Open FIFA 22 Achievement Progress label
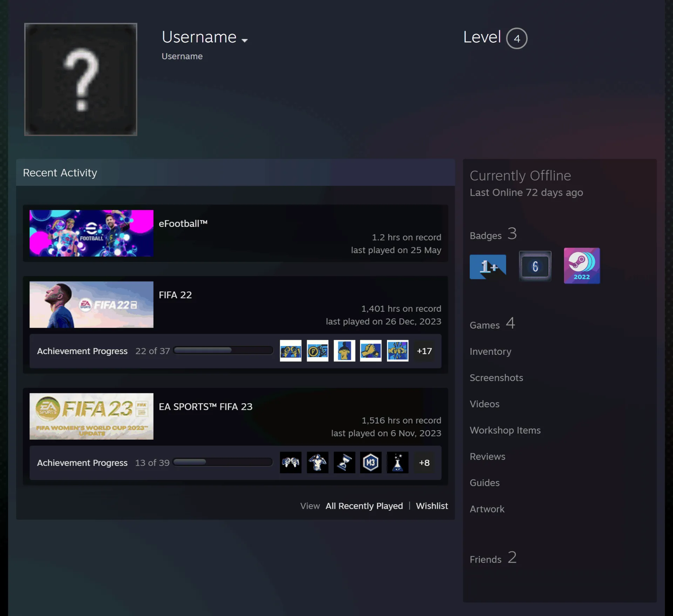 pyautogui.click(x=82, y=351)
